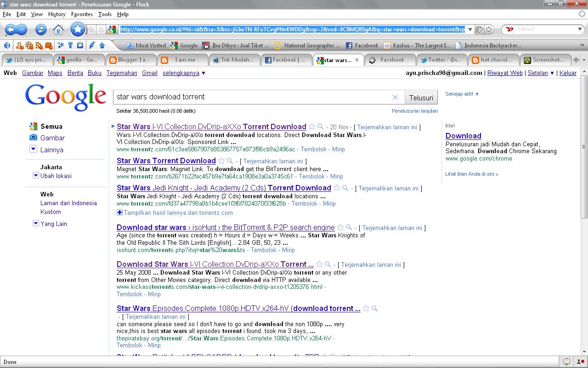
Task: Click the 'Keluar' sign out link
Action: click(568, 73)
